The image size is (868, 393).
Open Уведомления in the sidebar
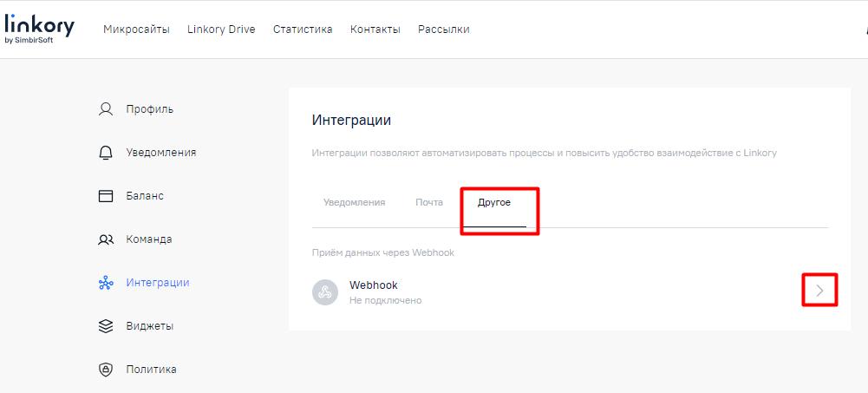(161, 152)
